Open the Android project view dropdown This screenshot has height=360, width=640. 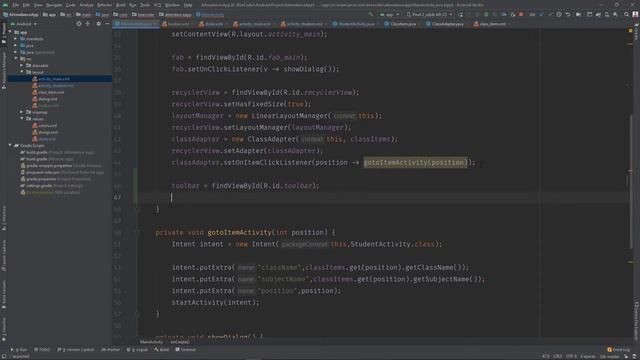pyautogui.click(x=24, y=24)
